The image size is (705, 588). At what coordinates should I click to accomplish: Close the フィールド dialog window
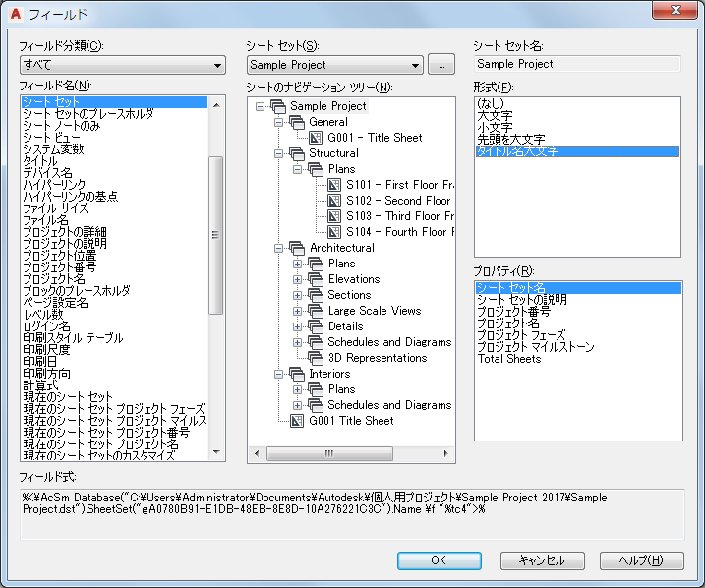point(675,10)
